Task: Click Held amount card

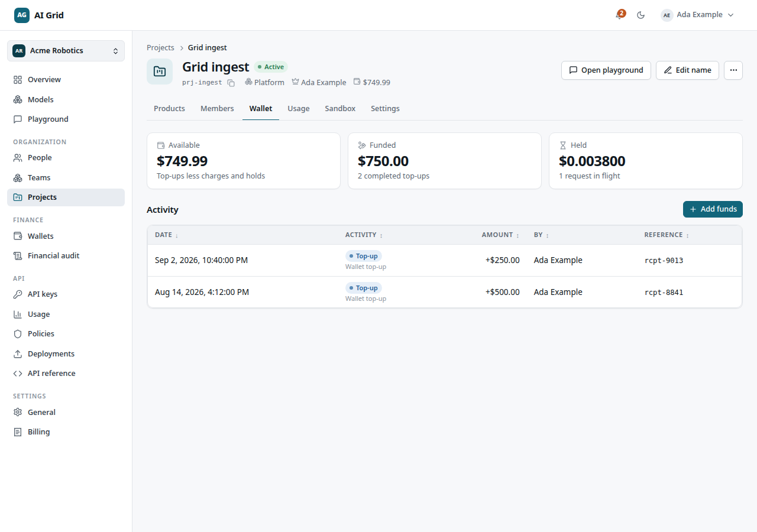Action: pos(646,161)
